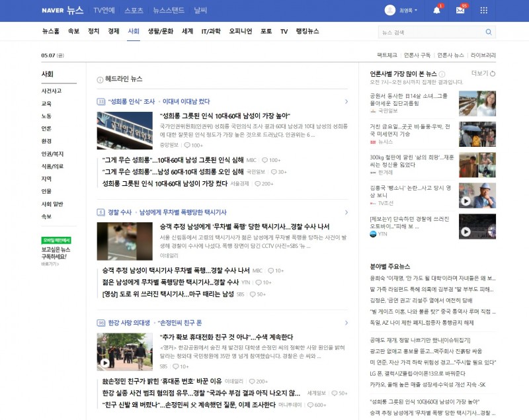Viewport: 529px width, 420px height.
Task: Click inside the 뉴스 검색 field
Action: tap(432, 32)
